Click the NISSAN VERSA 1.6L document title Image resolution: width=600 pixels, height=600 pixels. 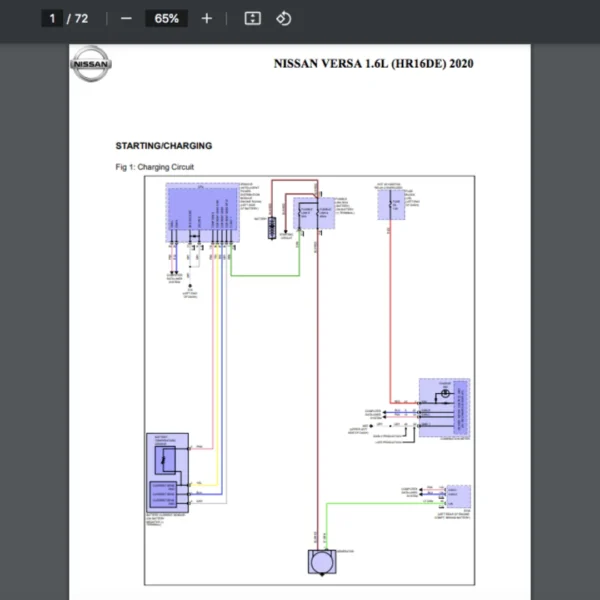373,64
